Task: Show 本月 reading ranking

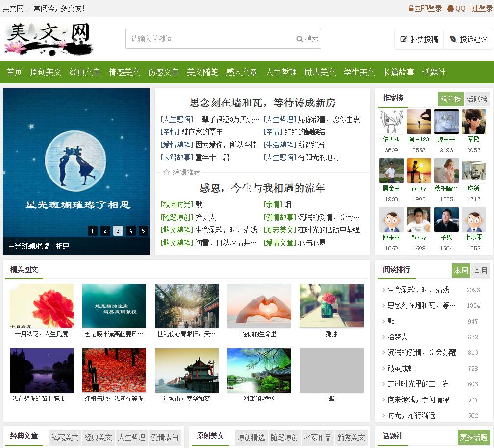Action: (480, 270)
